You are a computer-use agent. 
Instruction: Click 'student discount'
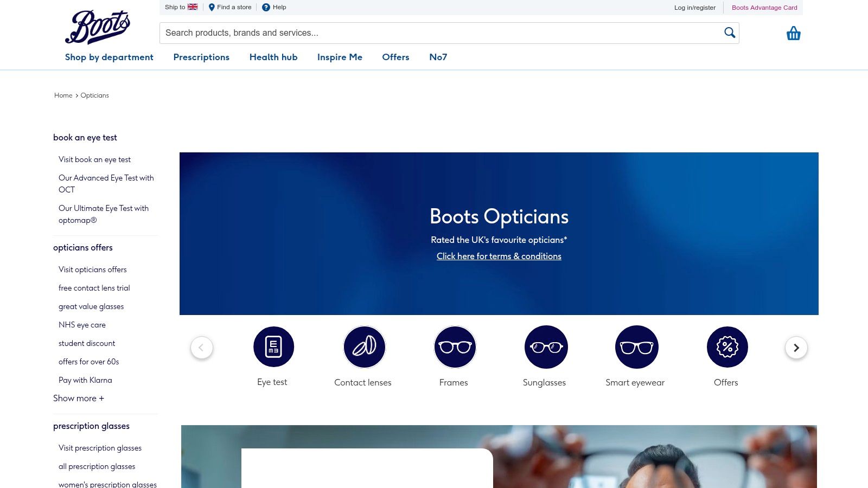coord(87,343)
